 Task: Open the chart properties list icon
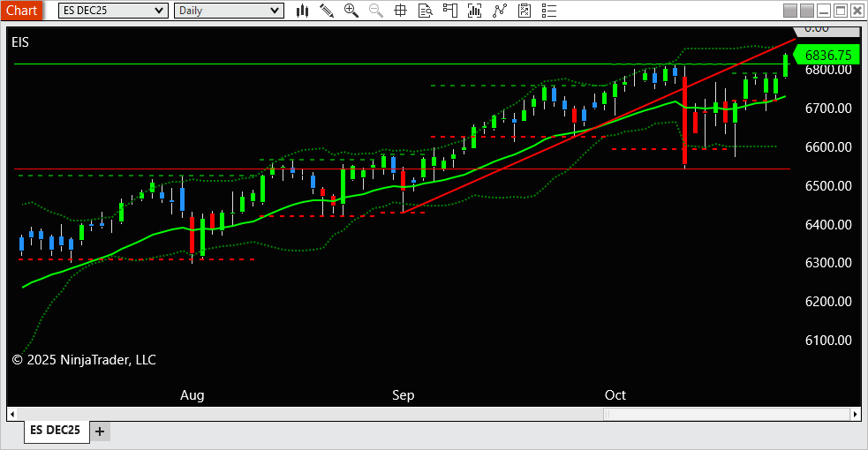(x=548, y=11)
